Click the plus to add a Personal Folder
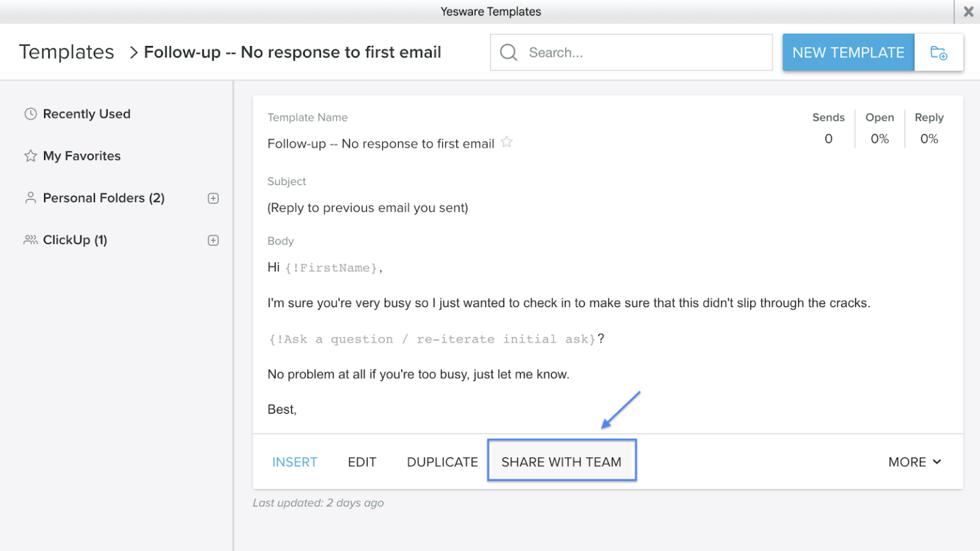The width and height of the screenshot is (980, 551). 213,198
